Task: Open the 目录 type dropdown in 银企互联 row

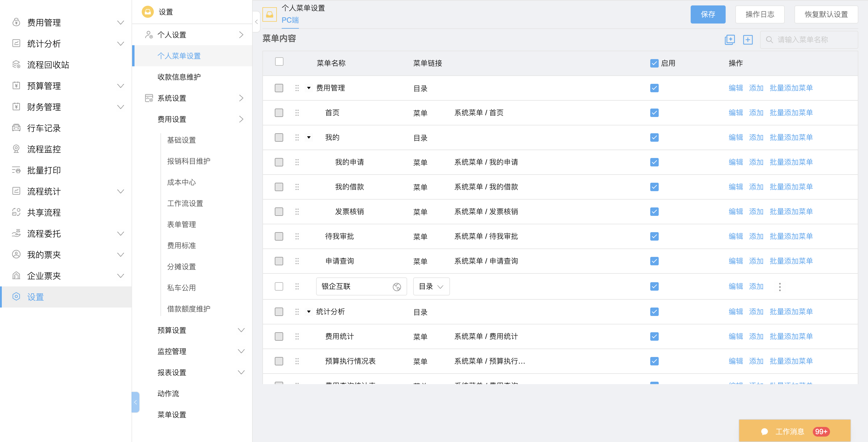Action: (431, 286)
